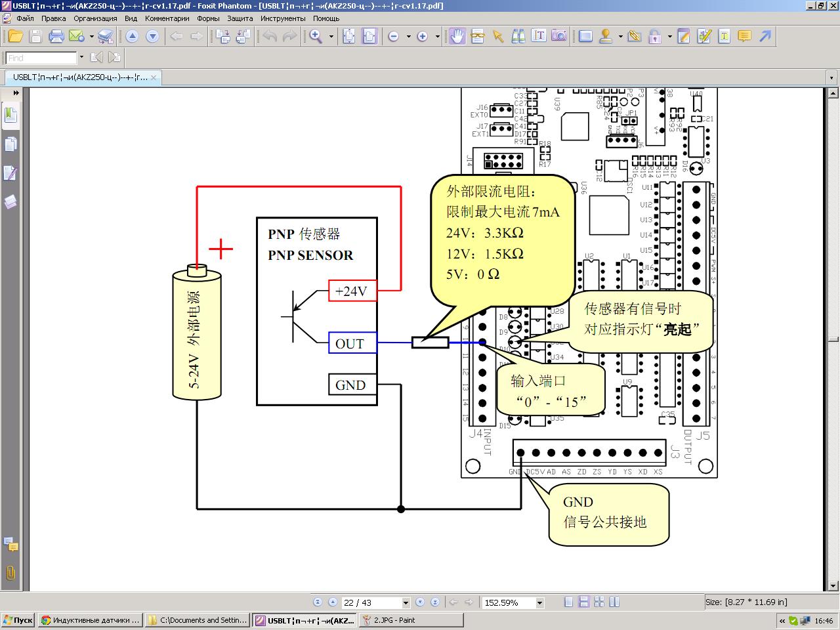Open the Attachments paperclip panel in sidebar
Screen dimensions: 840x630
pos(10,573)
